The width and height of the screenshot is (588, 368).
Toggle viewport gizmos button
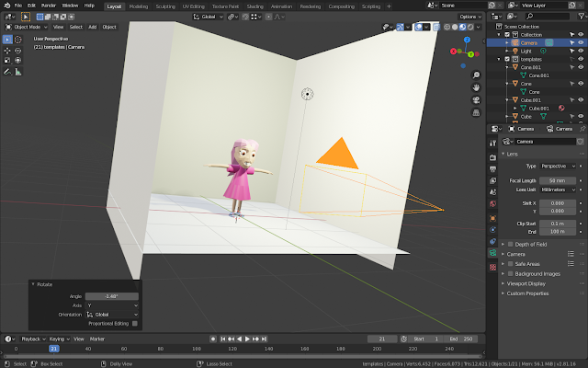[401, 27]
